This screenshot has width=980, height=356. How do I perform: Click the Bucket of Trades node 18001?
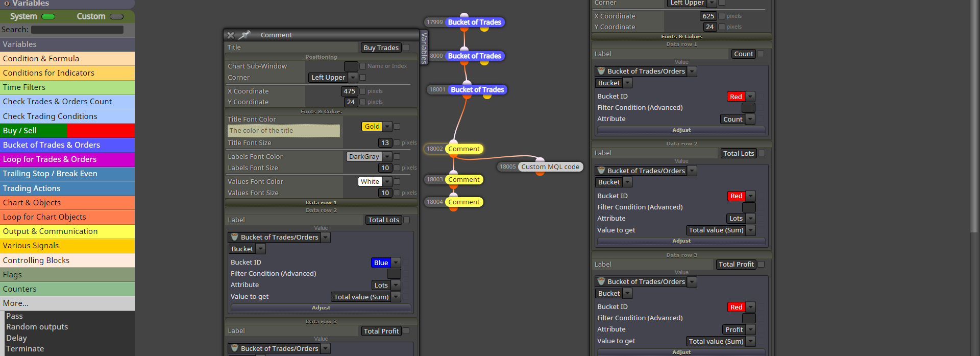pyautogui.click(x=467, y=89)
